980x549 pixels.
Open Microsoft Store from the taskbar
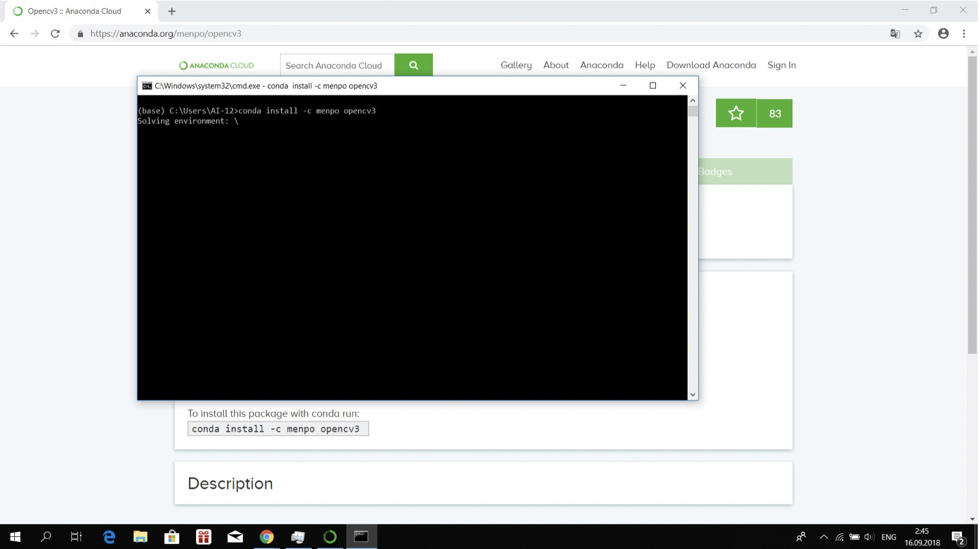(x=172, y=537)
